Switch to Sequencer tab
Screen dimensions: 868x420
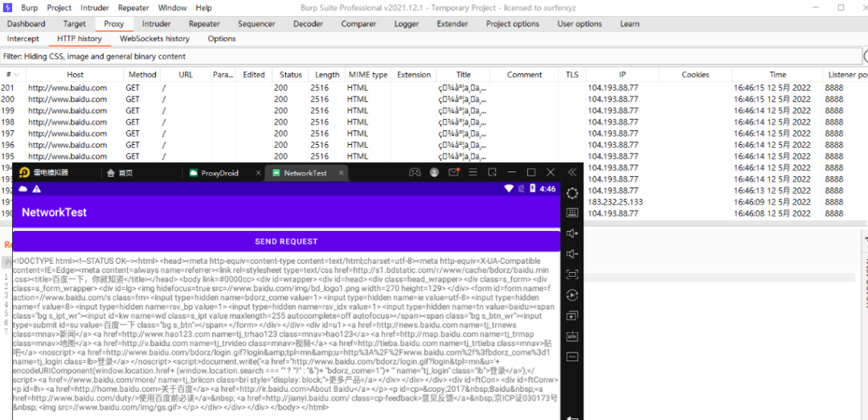(x=256, y=24)
